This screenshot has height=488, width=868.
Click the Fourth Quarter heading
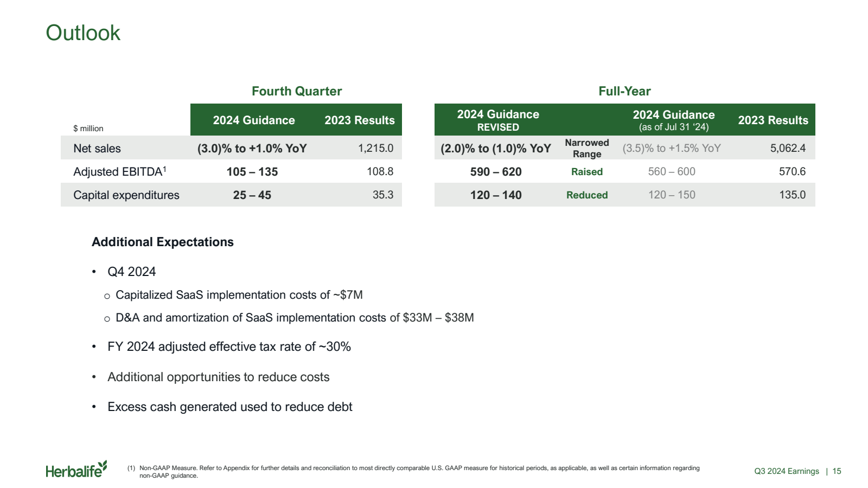(297, 91)
